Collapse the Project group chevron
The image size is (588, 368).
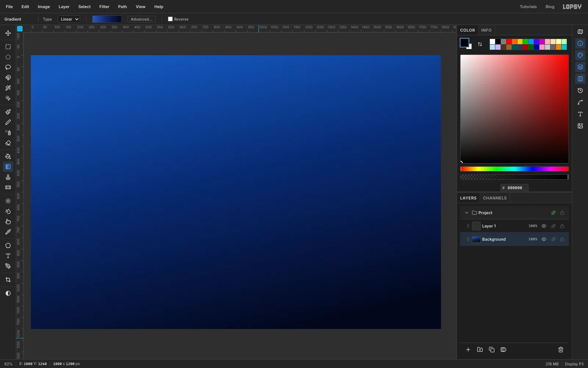pyautogui.click(x=467, y=213)
